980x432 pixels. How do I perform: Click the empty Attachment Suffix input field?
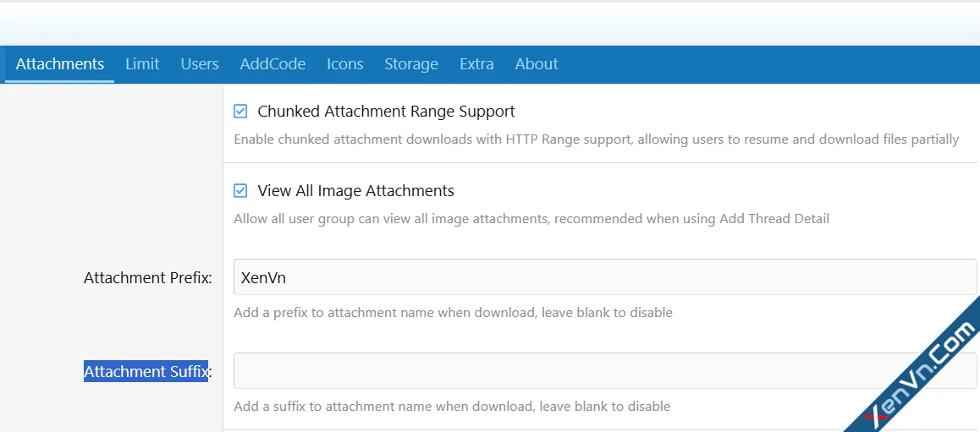point(605,371)
